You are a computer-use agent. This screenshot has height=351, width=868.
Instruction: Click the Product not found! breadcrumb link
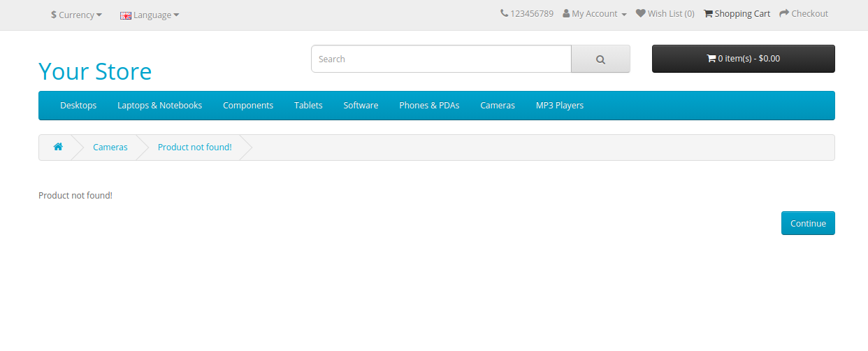195,148
